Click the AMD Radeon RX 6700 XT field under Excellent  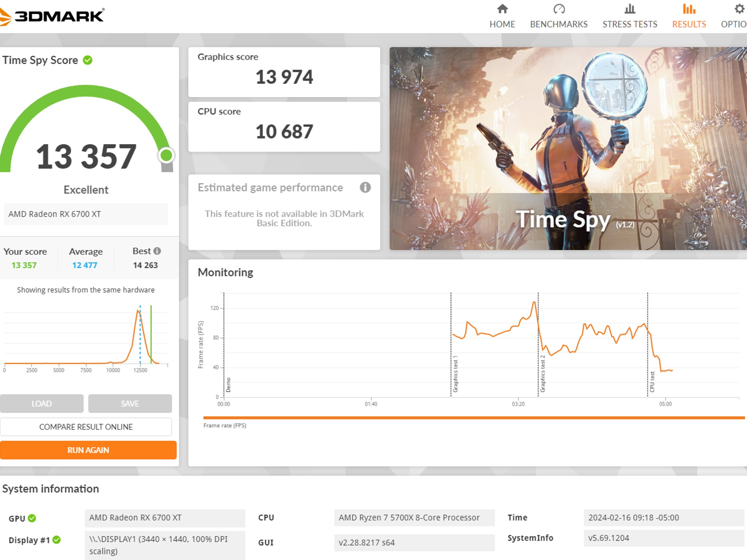point(86,214)
